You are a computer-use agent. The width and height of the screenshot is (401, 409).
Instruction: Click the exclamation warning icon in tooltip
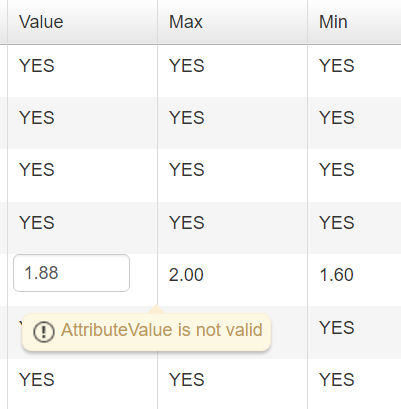[x=44, y=332]
